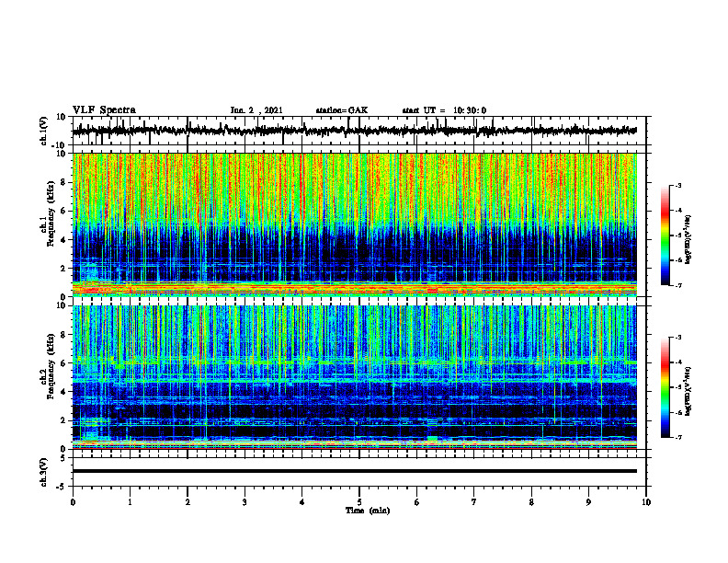Click time axis tick label "2"
The height and width of the screenshot is (563, 728).
[x=188, y=502]
